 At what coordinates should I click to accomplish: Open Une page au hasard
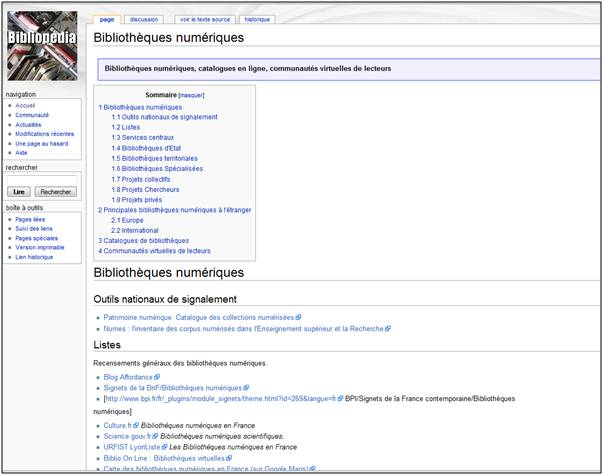click(x=41, y=143)
